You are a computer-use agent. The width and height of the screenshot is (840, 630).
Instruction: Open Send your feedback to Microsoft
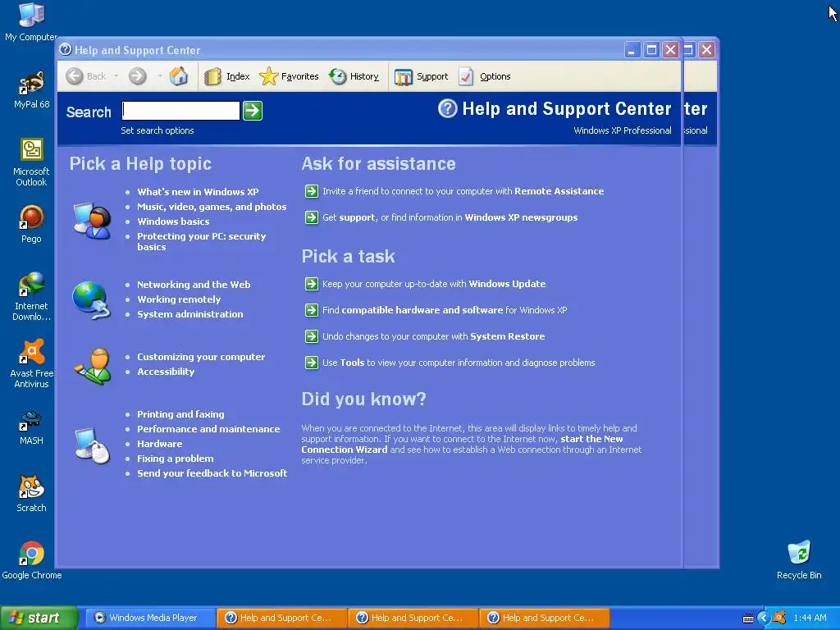[x=212, y=473]
